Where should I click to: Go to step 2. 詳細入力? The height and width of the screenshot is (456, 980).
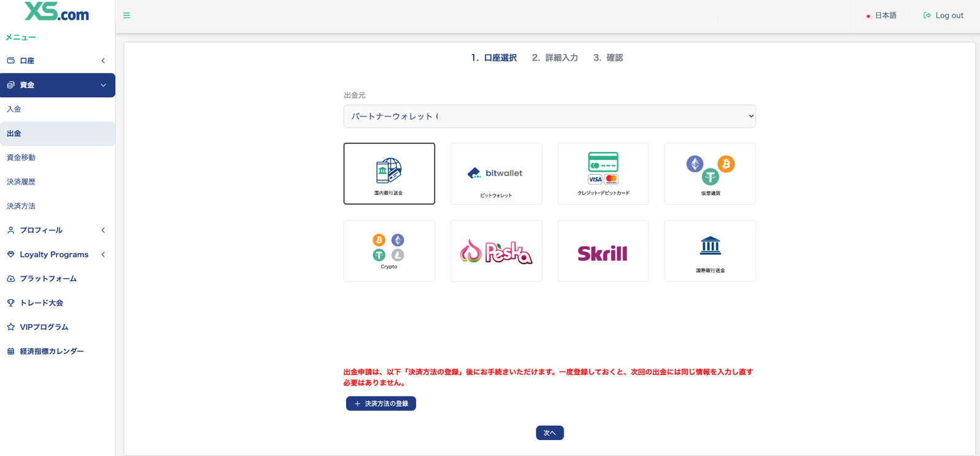[x=555, y=58]
